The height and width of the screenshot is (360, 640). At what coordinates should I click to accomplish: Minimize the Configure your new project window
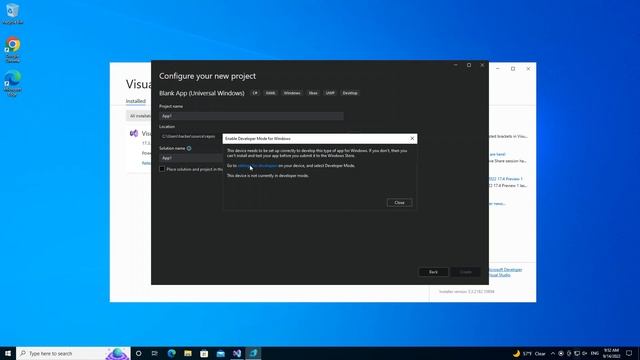click(456, 65)
